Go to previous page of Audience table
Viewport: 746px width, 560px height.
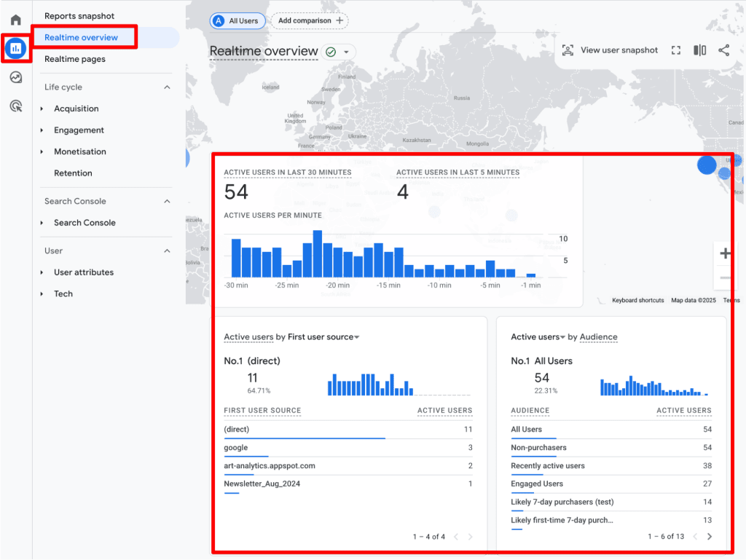(694, 536)
